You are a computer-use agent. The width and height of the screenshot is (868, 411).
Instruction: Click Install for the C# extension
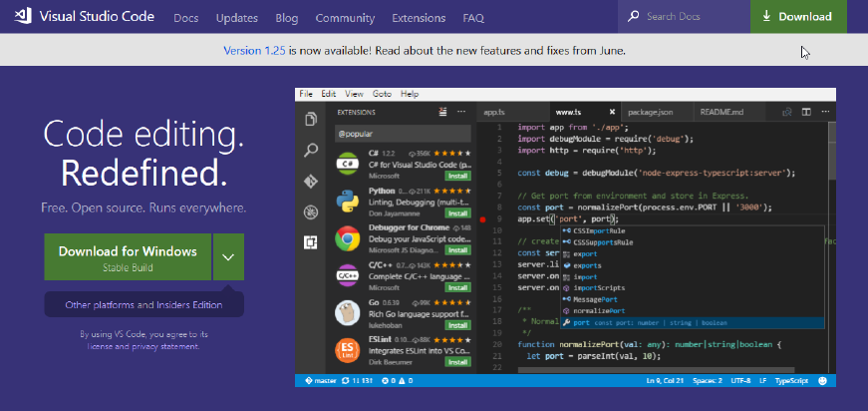pyautogui.click(x=457, y=177)
